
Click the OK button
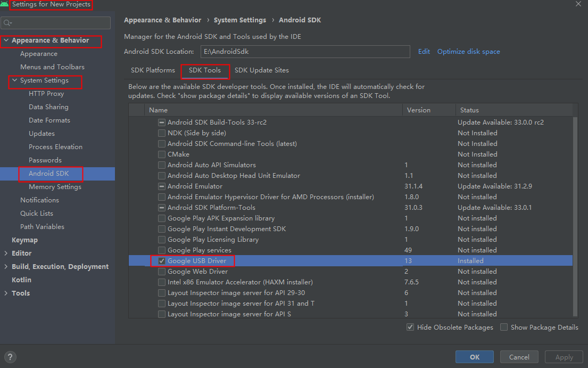click(x=474, y=357)
